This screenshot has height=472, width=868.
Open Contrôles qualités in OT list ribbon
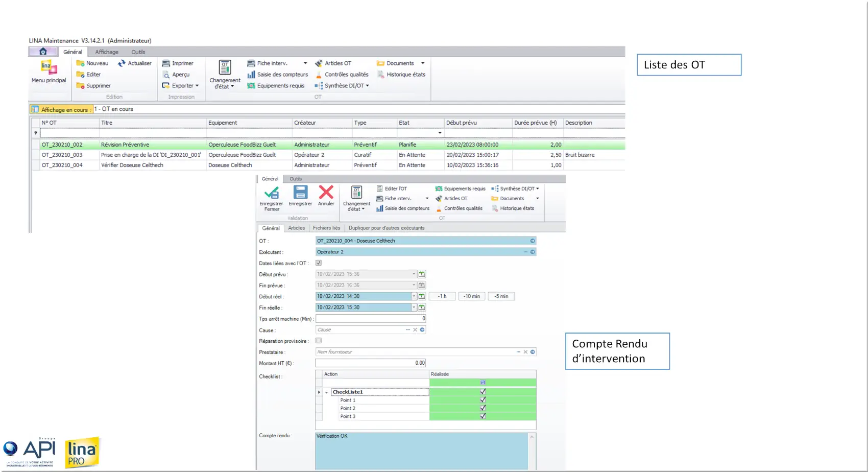point(342,75)
